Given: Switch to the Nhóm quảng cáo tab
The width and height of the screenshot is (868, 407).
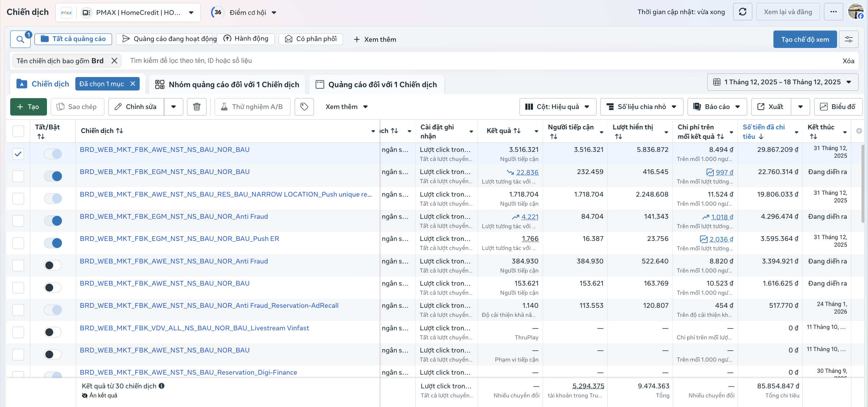Looking at the screenshot, I should (x=227, y=85).
